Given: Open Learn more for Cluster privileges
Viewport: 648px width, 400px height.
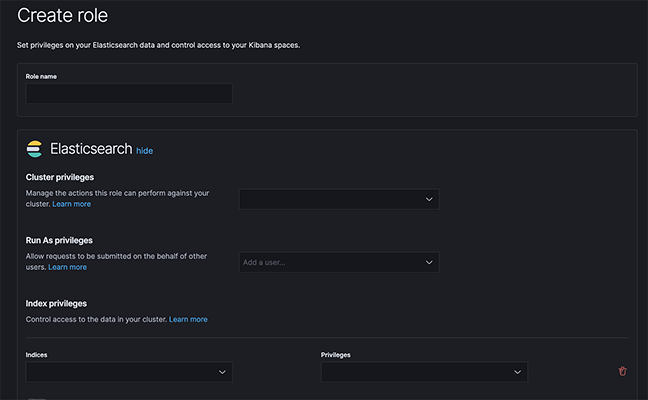Looking at the screenshot, I should 71,204.
